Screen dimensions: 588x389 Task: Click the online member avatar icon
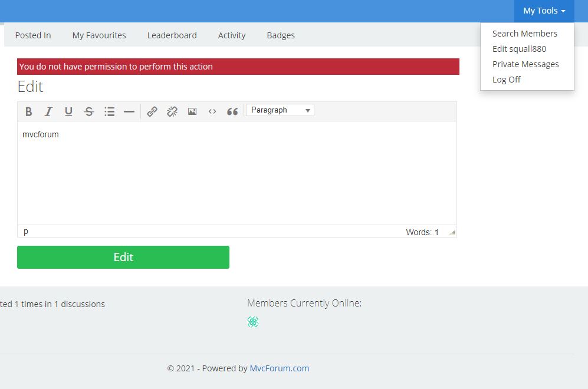click(x=253, y=322)
